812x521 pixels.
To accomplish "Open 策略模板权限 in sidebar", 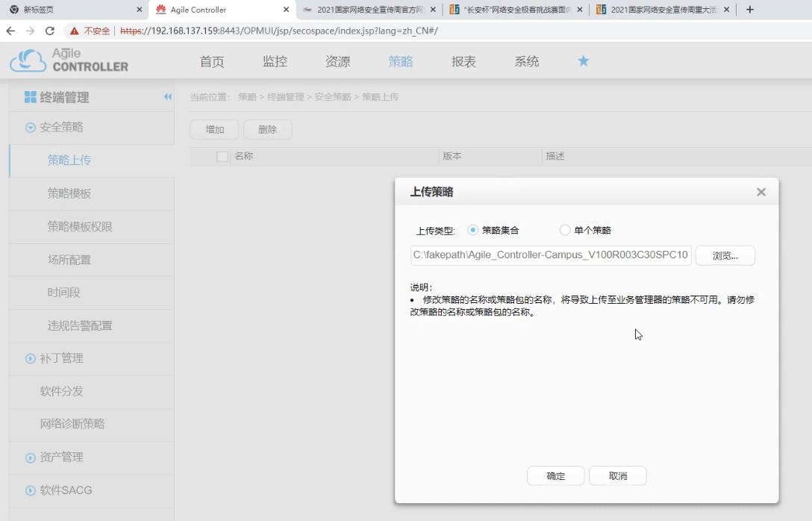I will coord(80,227).
